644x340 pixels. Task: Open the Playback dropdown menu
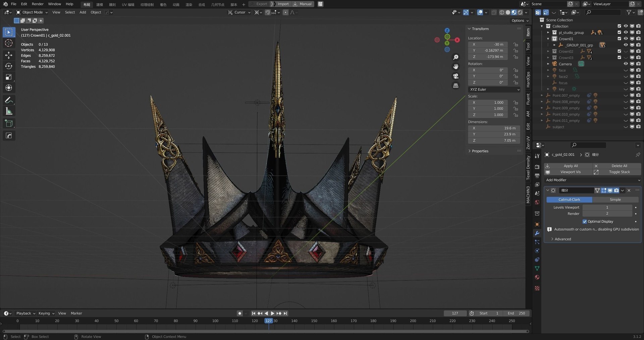(x=25, y=314)
